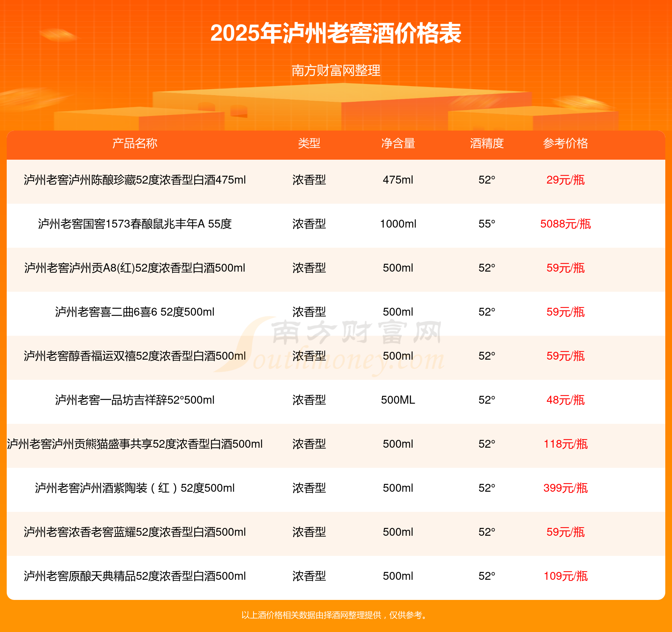Screen dimensions: 672x632
Task: Click the 55° alcohol value
Action: click(x=487, y=224)
